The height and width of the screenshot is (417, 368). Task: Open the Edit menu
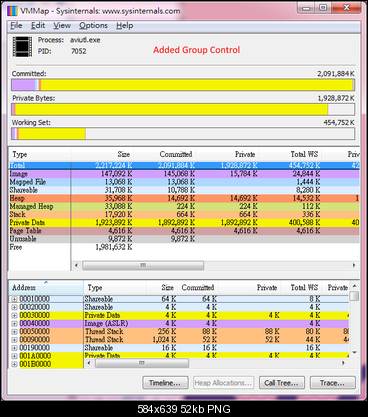(x=38, y=26)
